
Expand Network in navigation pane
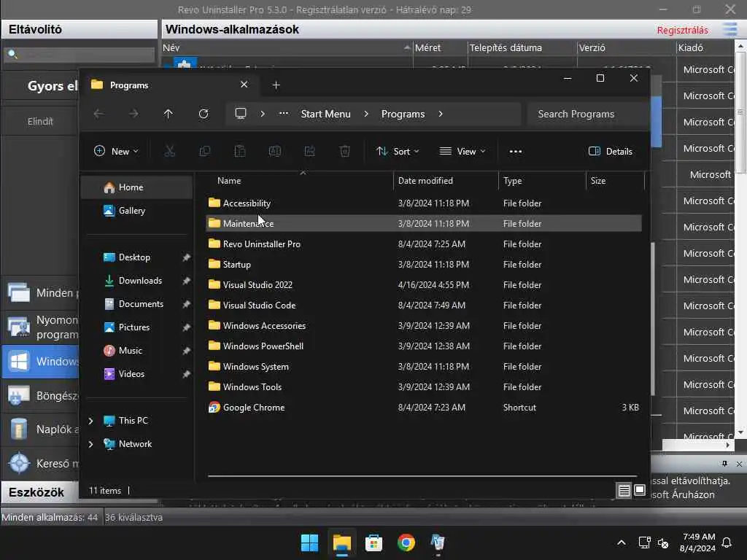[x=91, y=444]
